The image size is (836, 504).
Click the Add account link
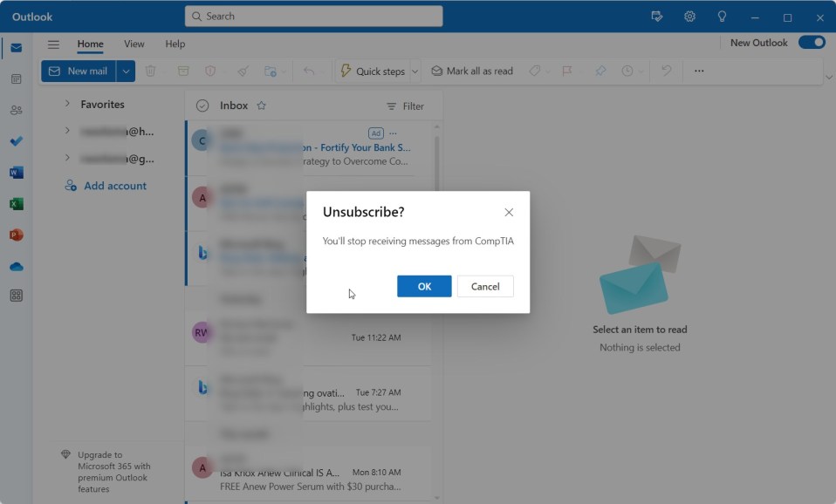click(106, 186)
